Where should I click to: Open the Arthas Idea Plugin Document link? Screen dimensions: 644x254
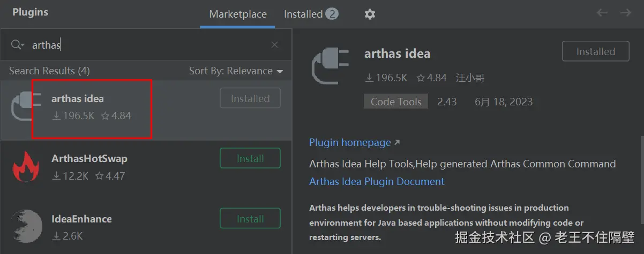377,181
